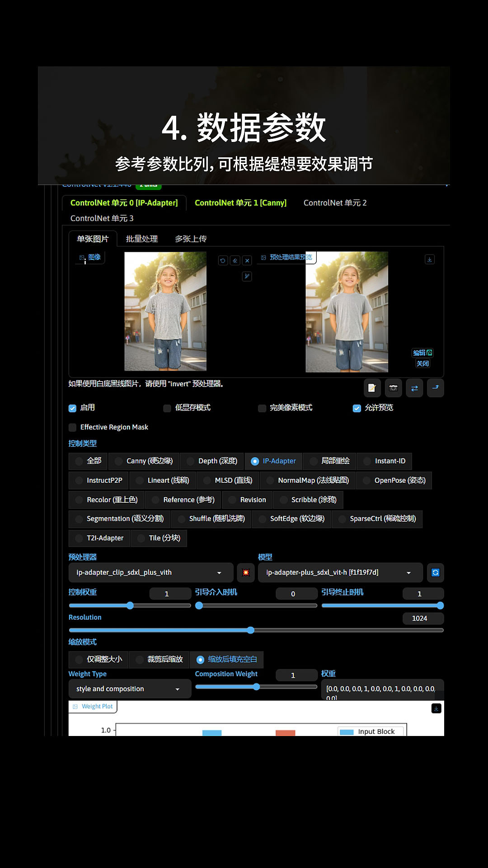Select MLSD (直线) control type
The height and width of the screenshot is (868, 488).
(x=228, y=481)
